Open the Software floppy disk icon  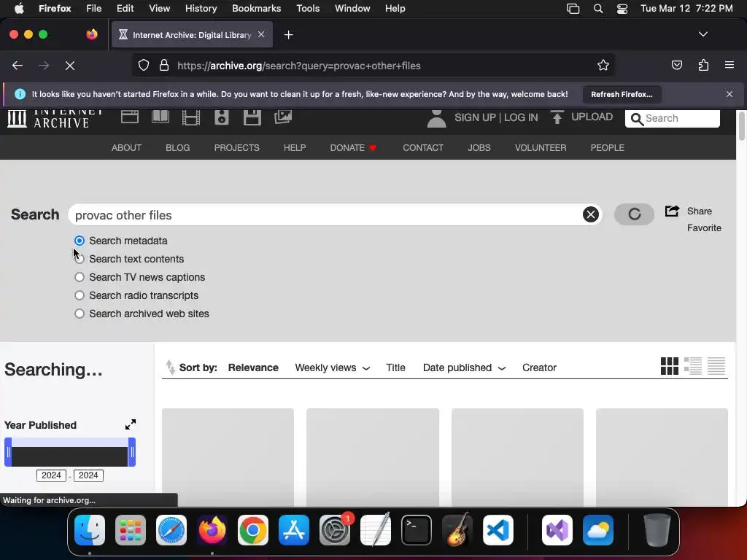tap(252, 117)
